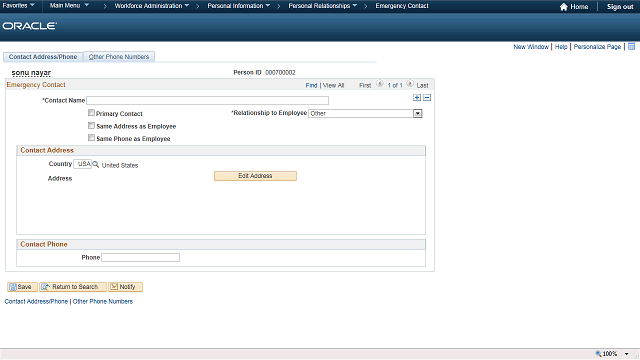640x360 pixels.
Task: Focus the Country code field
Action: (82, 164)
